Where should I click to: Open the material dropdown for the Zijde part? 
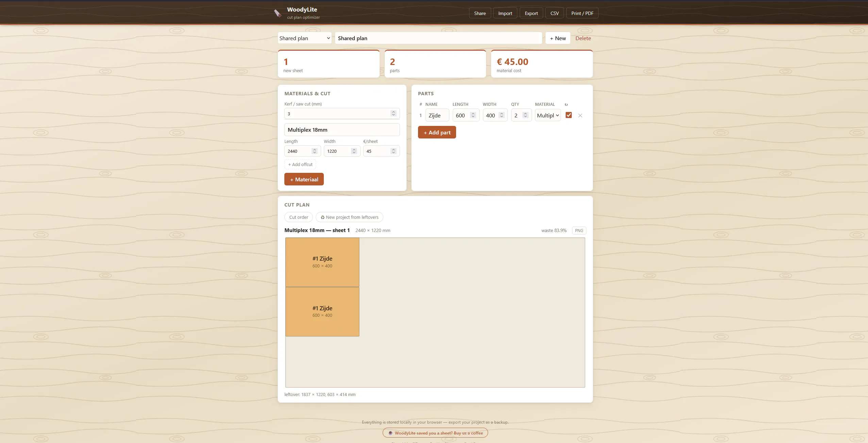[x=548, y=115]
